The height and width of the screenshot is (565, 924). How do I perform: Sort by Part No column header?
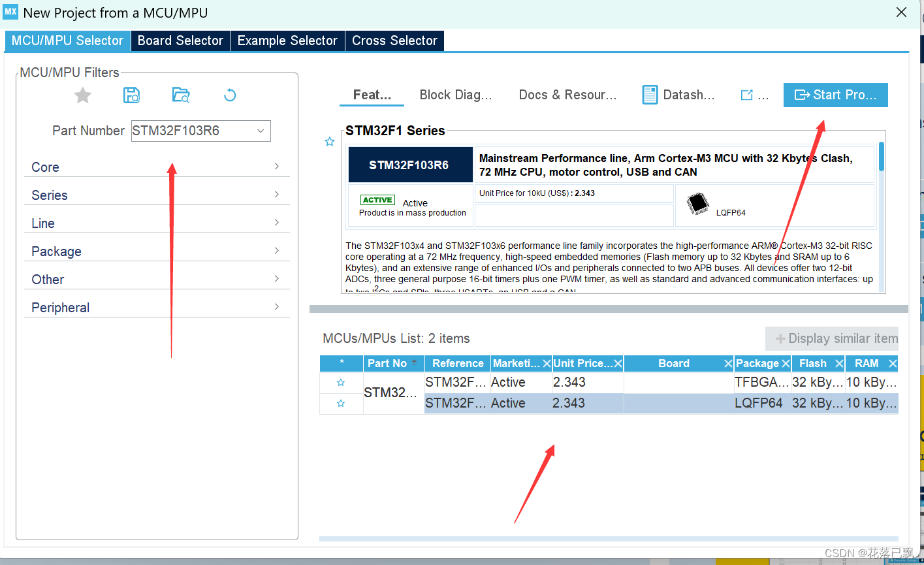[x=394, y=363]
